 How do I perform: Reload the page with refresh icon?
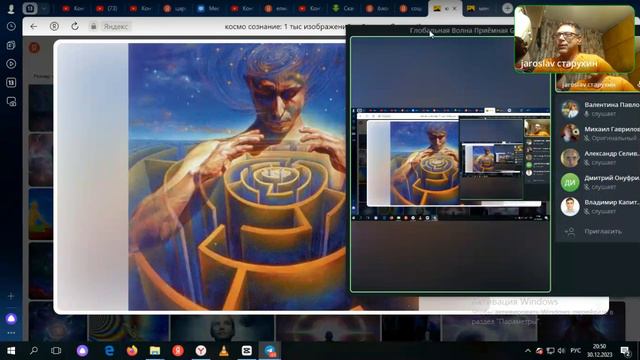point(75,27)
